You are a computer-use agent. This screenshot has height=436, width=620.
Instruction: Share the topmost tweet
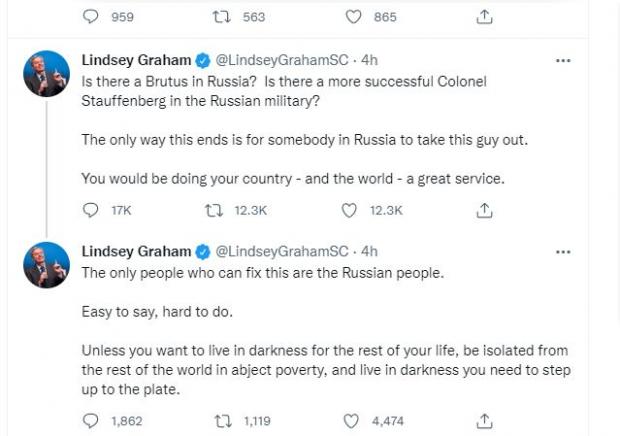click(x=484, y=16)
